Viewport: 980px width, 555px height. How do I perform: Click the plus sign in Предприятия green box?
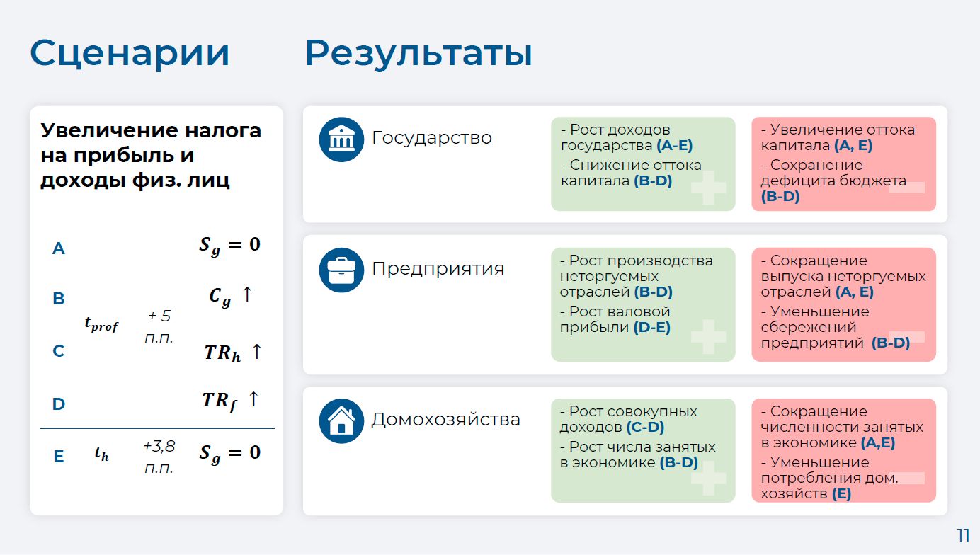click(x=708, y=337)
